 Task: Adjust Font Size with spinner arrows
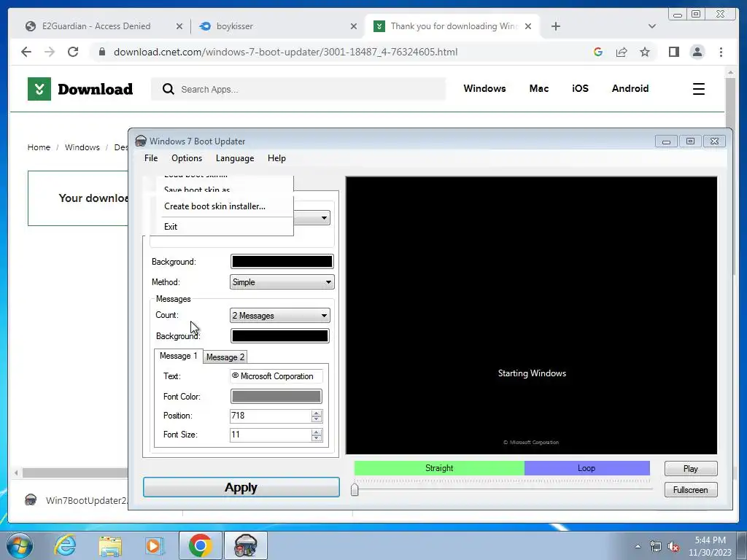317,435
